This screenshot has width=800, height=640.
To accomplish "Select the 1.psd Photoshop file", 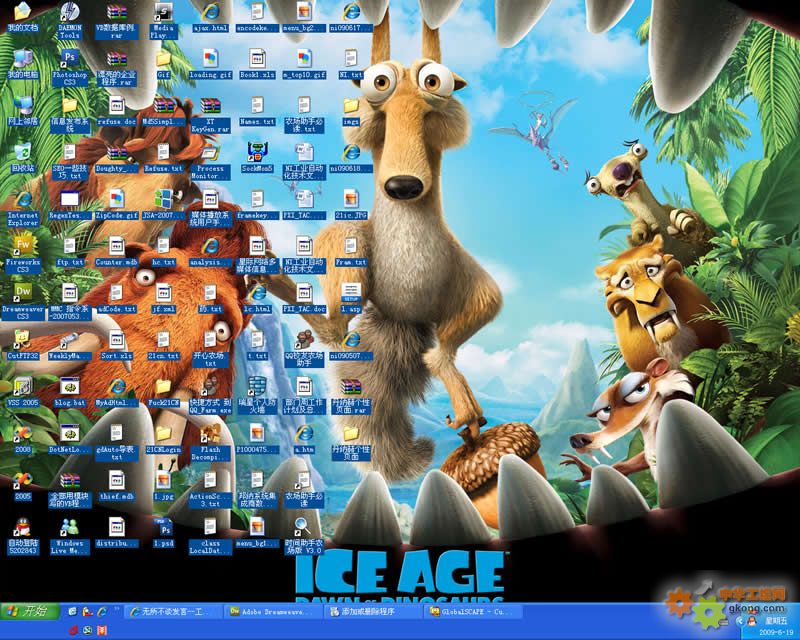I will click(x=163, y=533).
